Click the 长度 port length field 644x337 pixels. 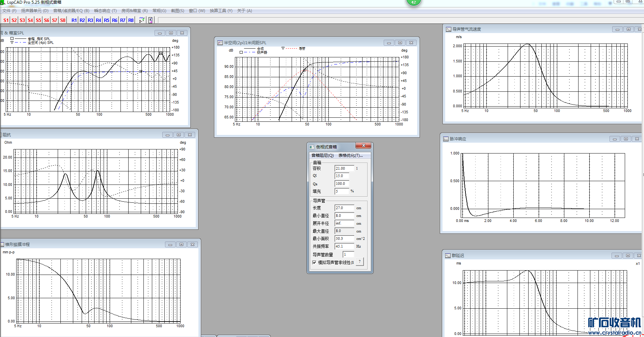pos(344,208)
